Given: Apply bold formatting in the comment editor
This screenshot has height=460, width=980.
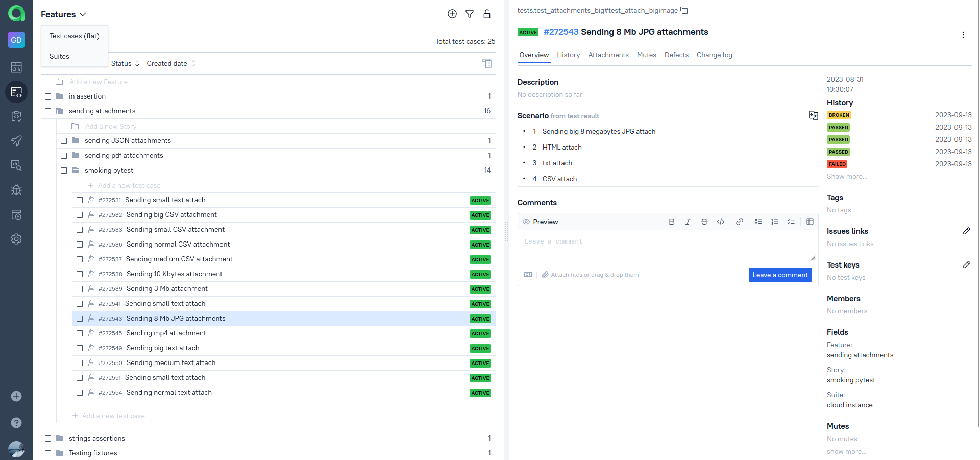Looking at the screenshot, I should coord(671,222).
